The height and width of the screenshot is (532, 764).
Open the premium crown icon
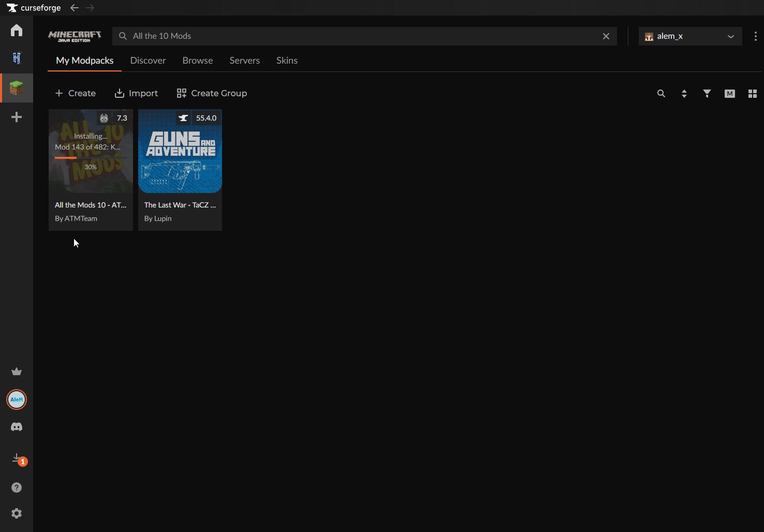point(17,372)
